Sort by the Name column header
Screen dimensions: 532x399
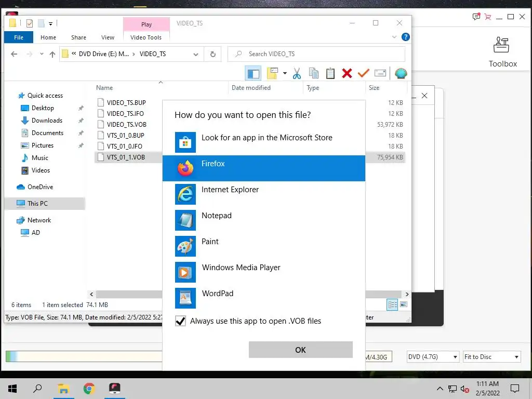point(104,87)
